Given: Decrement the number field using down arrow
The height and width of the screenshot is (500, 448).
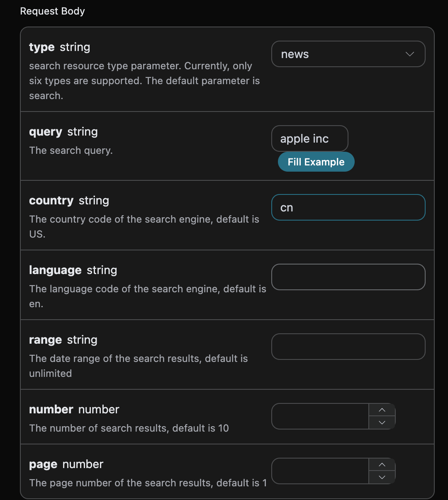Looking at the screenshot, I should click(x=382, y=422).
